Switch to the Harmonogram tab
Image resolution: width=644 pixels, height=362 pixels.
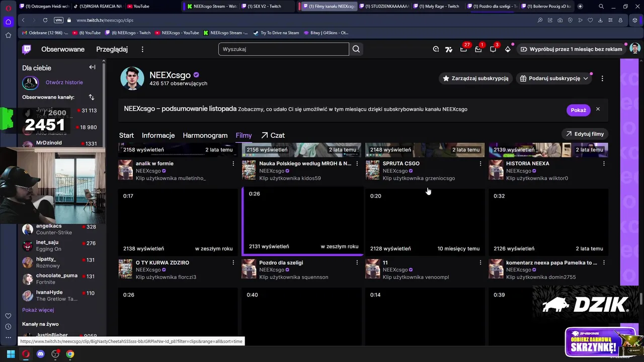[x=205, y=135]
